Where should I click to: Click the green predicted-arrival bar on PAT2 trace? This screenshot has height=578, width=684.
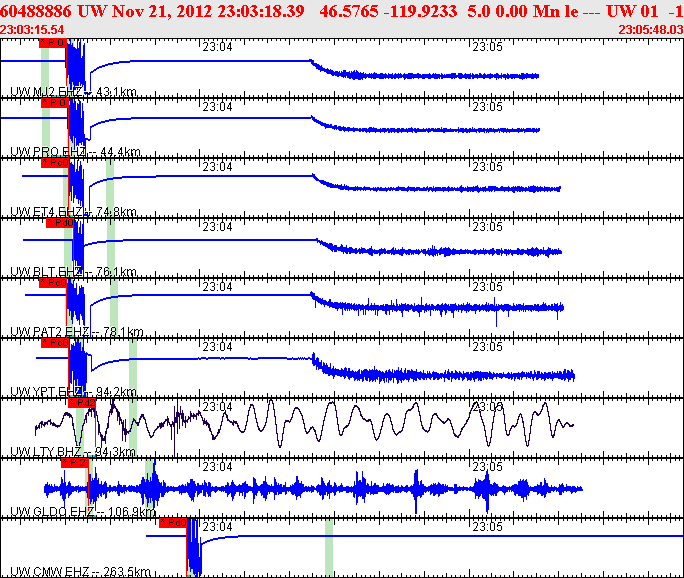[114, 308]
